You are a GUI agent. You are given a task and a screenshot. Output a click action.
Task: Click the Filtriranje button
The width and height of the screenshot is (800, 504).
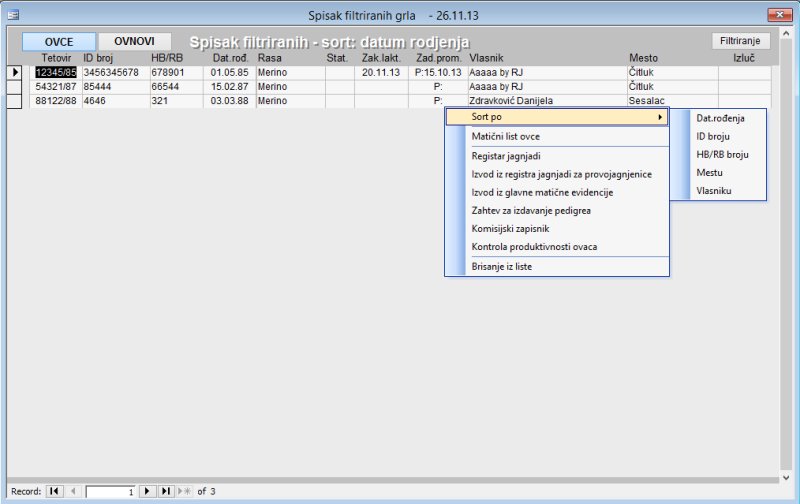point(741,42)
